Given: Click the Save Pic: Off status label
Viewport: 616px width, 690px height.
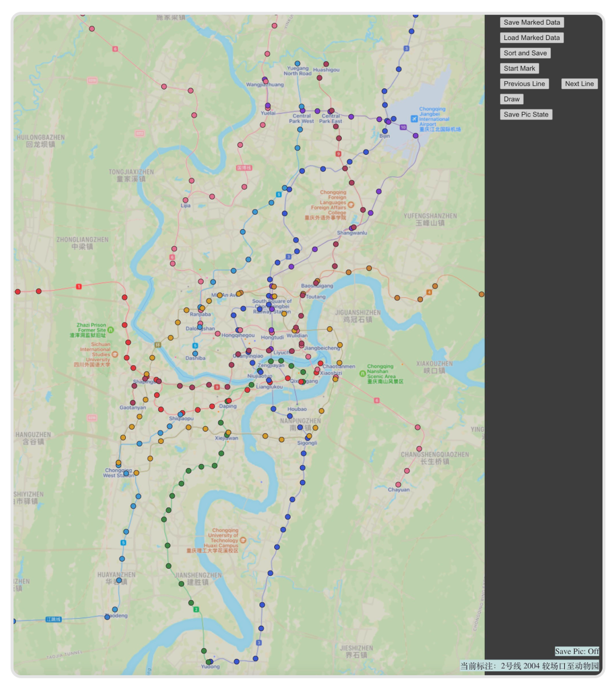Looking at the screenshot, I should [x=577, y=651].
